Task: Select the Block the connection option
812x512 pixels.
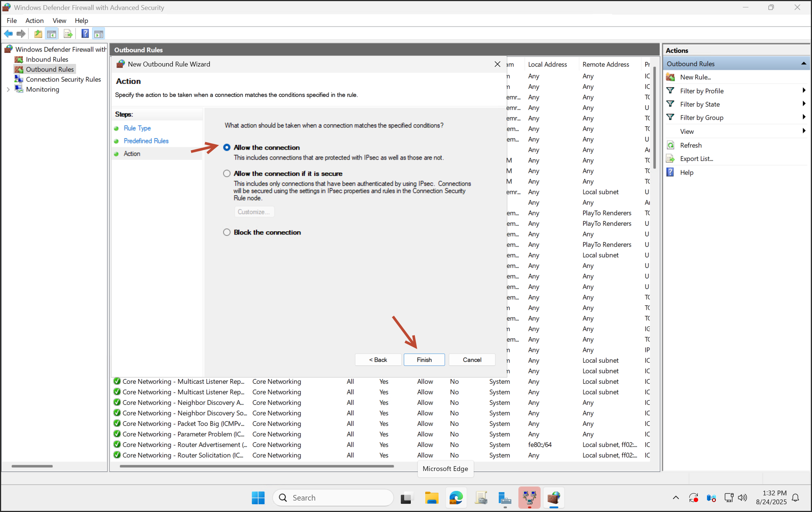Action: (227, 232)
